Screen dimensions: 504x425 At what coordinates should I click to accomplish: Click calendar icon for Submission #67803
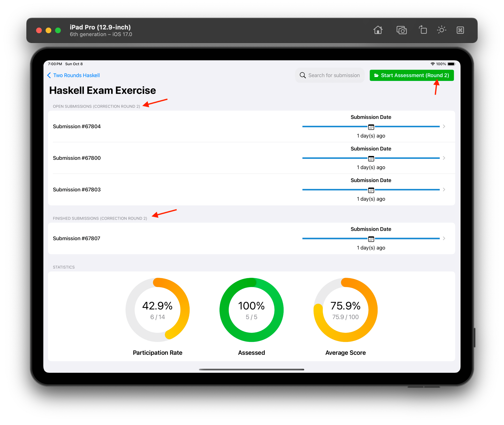371,190
